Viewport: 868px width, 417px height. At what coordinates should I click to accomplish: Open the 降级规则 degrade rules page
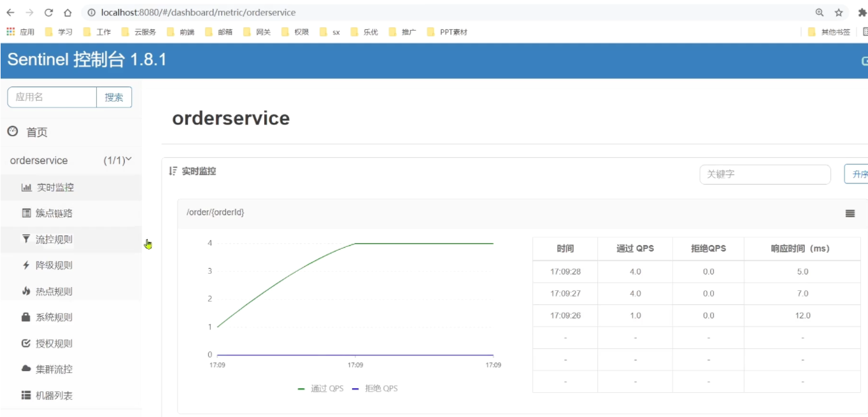click(53, 265)
